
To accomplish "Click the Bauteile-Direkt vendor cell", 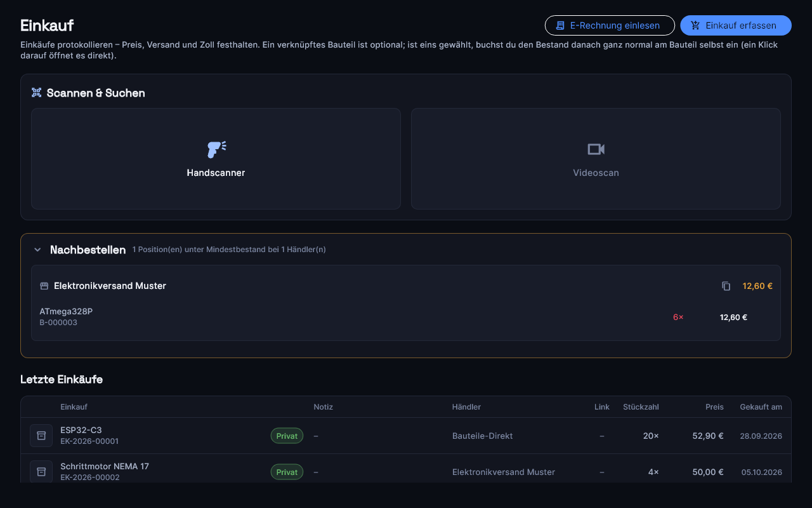I will [483, 436].
